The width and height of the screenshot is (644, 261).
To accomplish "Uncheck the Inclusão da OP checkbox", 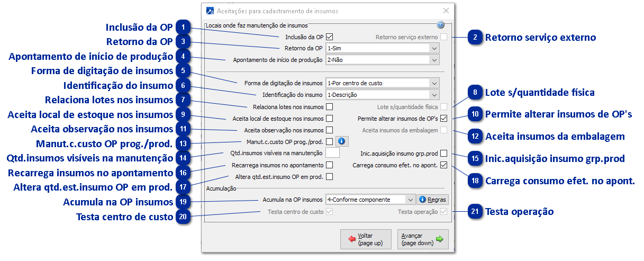I will [x=329, y=37].
